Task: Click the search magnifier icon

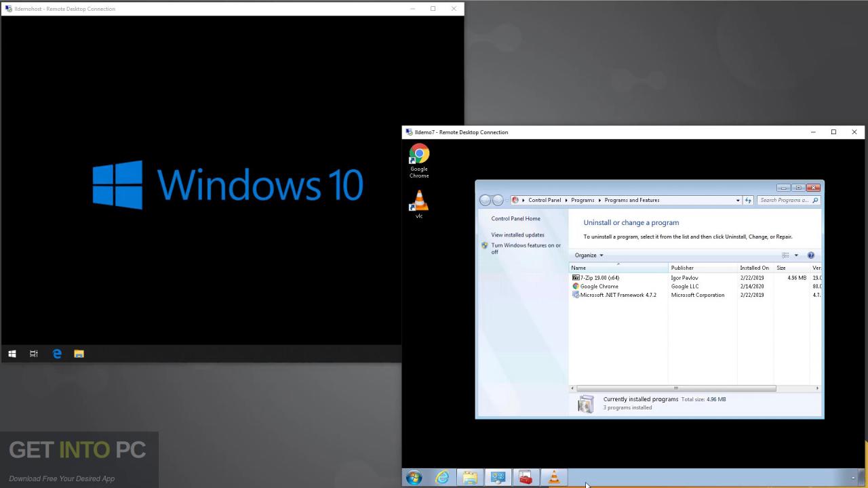Action: (815, 200)
